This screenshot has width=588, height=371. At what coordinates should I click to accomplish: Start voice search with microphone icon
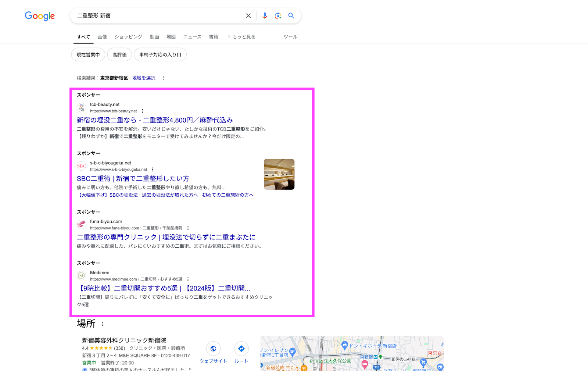tap(265, 16)
